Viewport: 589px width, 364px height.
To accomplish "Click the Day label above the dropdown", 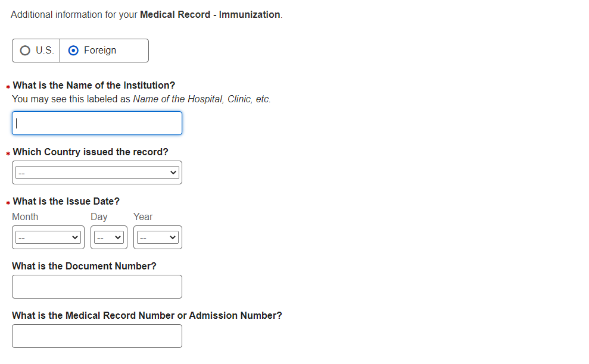I will (x=99, y=216).
